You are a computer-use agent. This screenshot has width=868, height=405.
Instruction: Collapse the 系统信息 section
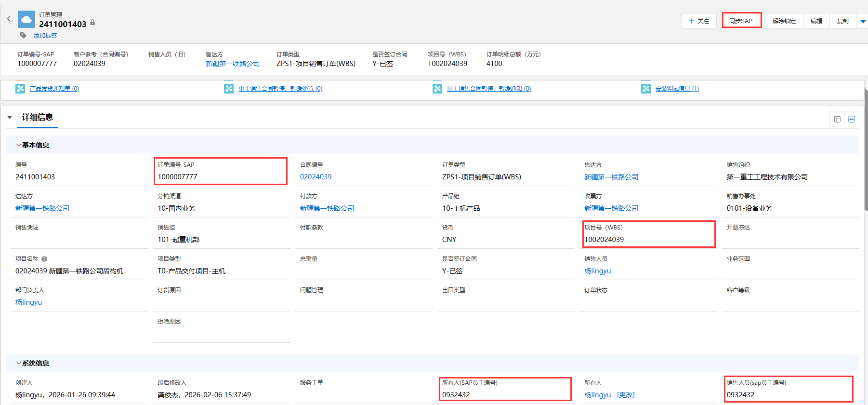pyautogui.click(x=19, y=363)
